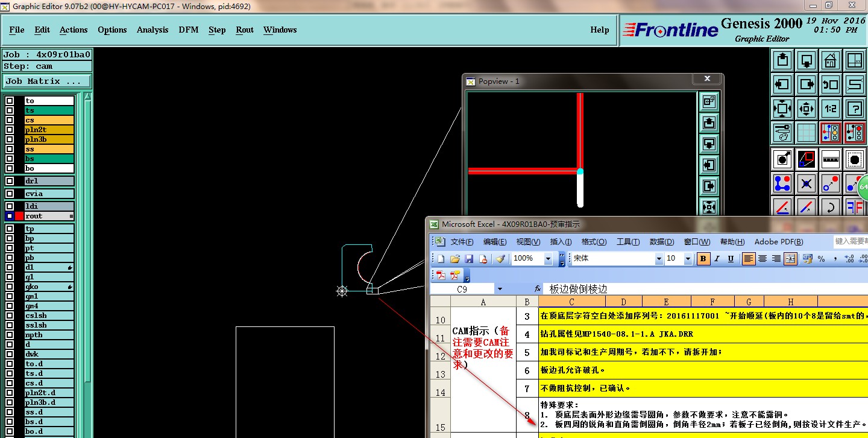868x438 pixels.
Task: Toggle the 'gko' layer checkbox
Action: (10, 287)
